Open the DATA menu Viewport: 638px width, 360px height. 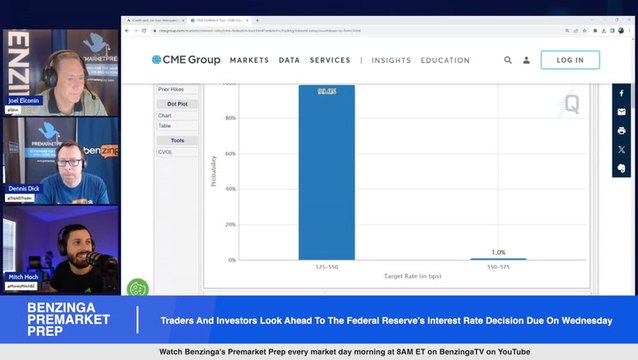click(289, 60)
